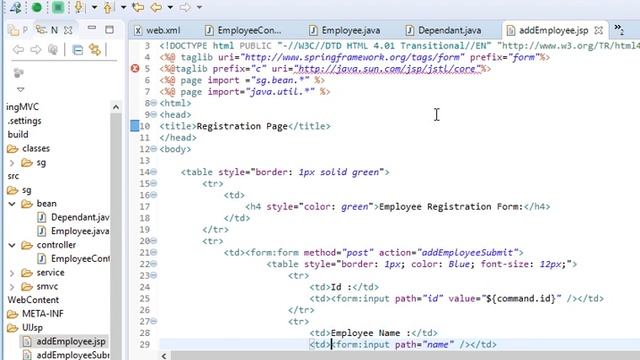
Task: Show hidden editor tabs overflow list
Action: pyautogui.click(x=619, y=29)
